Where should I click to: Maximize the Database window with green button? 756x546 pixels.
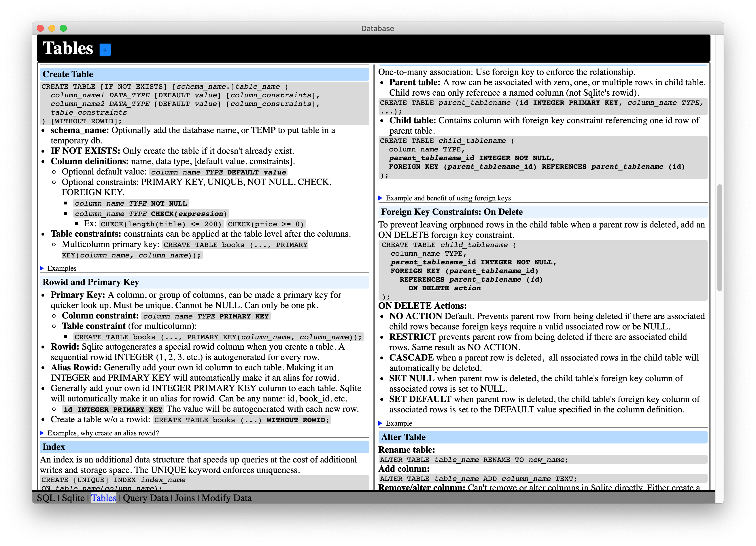(63, 28)
